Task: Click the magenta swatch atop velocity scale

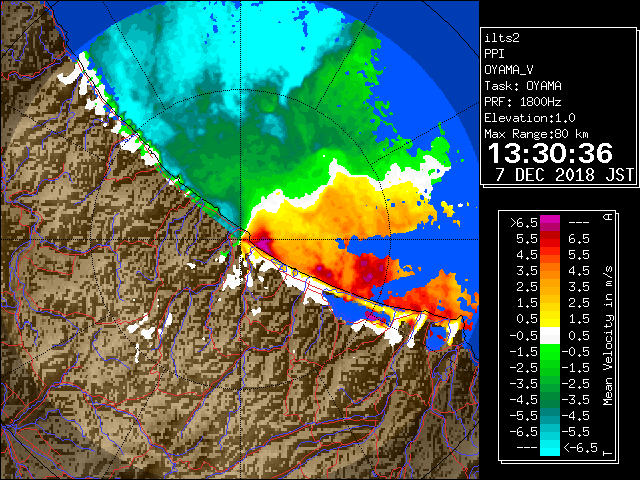Action: click(550, 220)
